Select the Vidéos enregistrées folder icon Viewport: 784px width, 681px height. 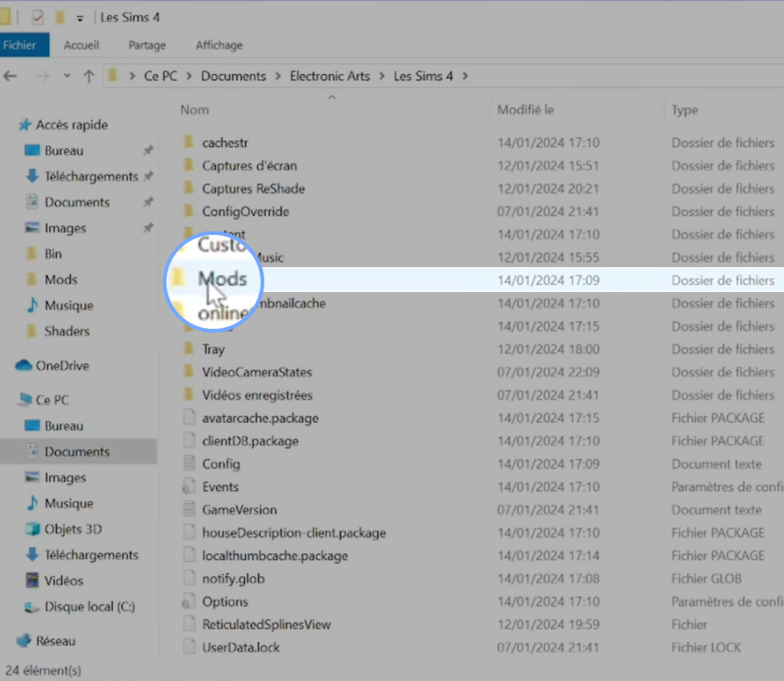click(x=189, y=395)
